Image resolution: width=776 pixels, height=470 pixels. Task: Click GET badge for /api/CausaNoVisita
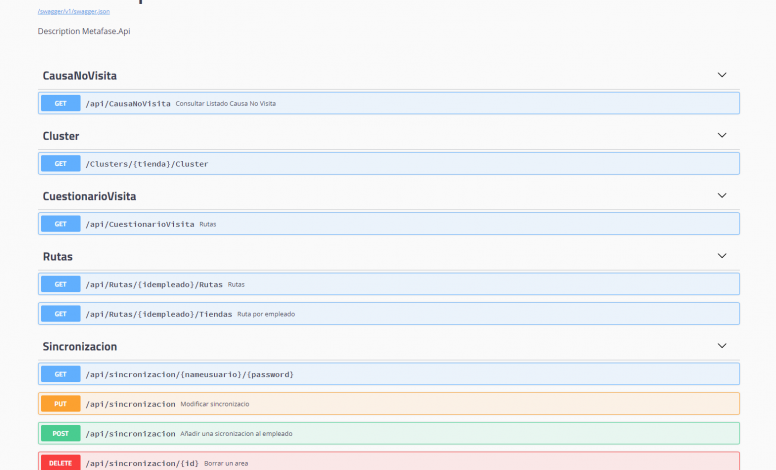coord(60,103)
